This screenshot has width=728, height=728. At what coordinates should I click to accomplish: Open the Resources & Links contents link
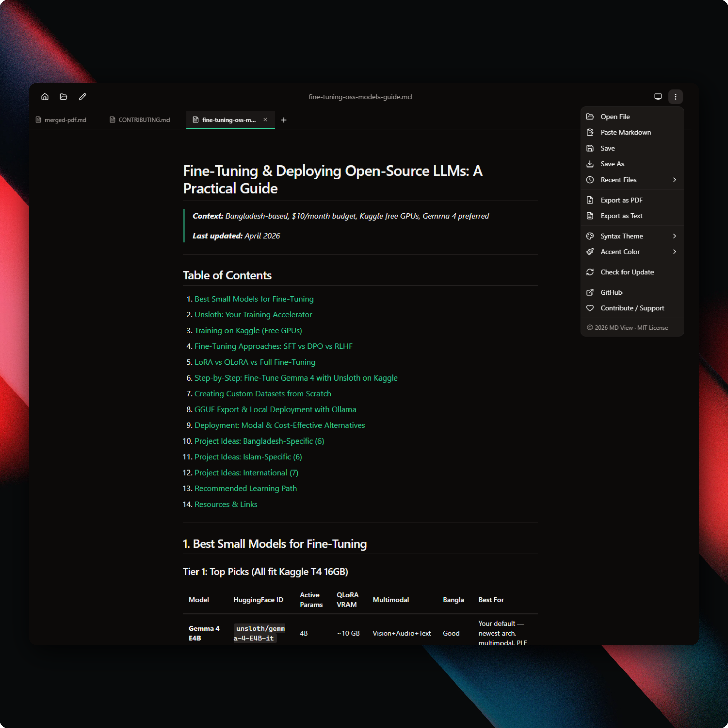pyautogui.click(x=226, y=504)
